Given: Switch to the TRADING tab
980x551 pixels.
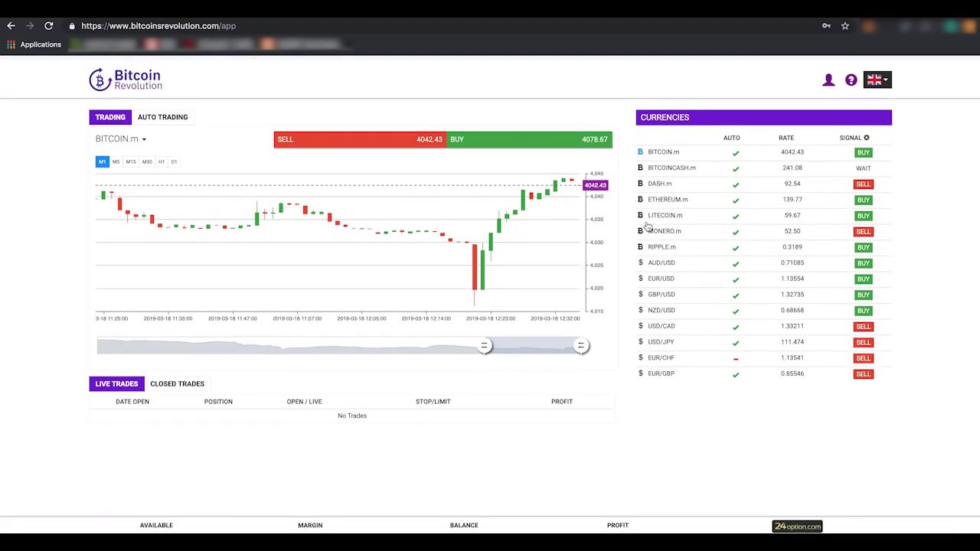Looking at the screenshot, I should click(x=110, y=117).
